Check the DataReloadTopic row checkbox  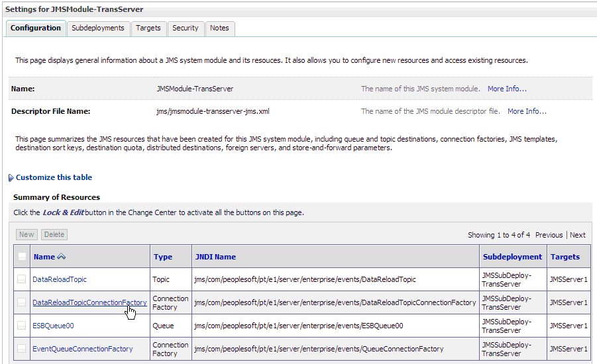click(22, 279)
